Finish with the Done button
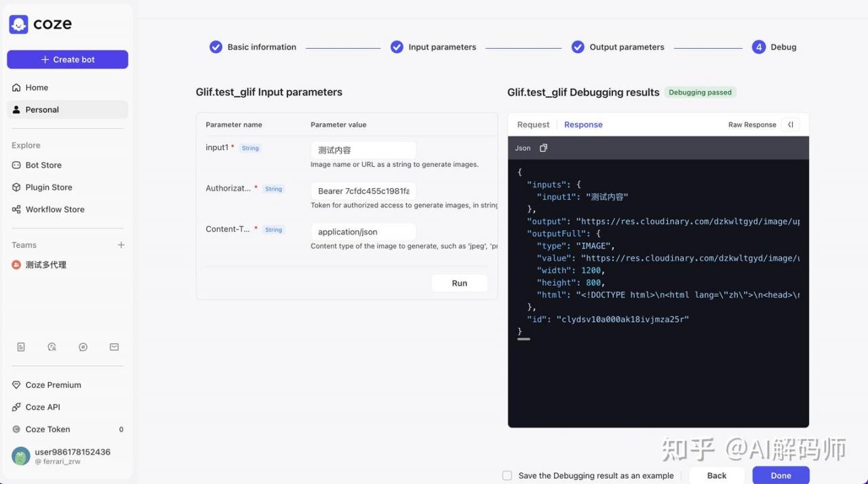 (x=781, y=475)
